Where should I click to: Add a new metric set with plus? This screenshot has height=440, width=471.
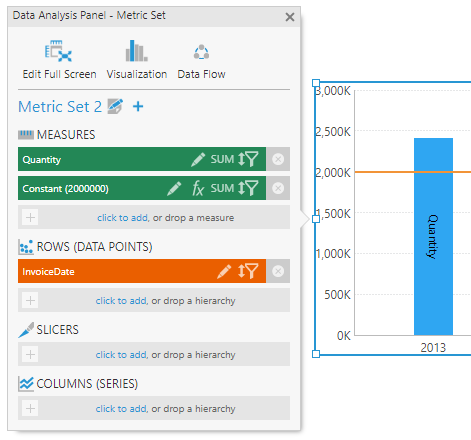coord(138,107)
